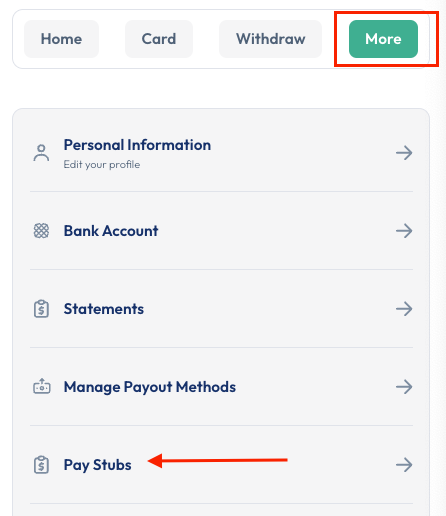View the Statements label

(x=104, y=309)
